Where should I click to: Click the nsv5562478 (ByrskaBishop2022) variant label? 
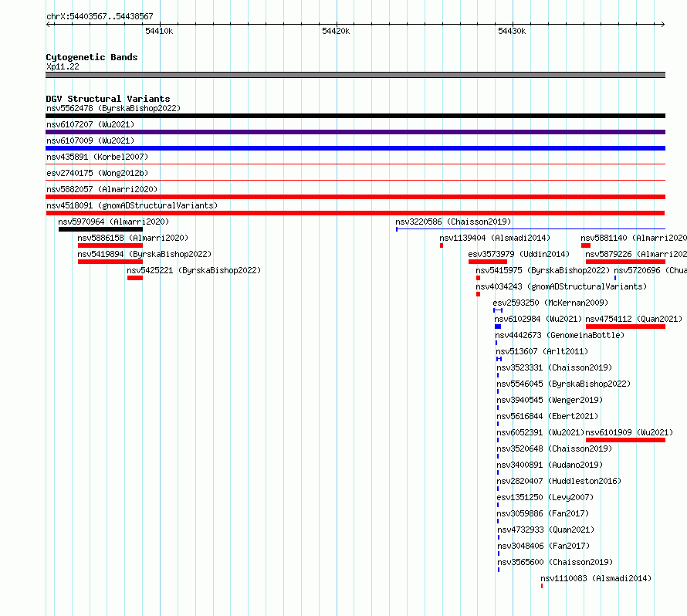(113, 108)
